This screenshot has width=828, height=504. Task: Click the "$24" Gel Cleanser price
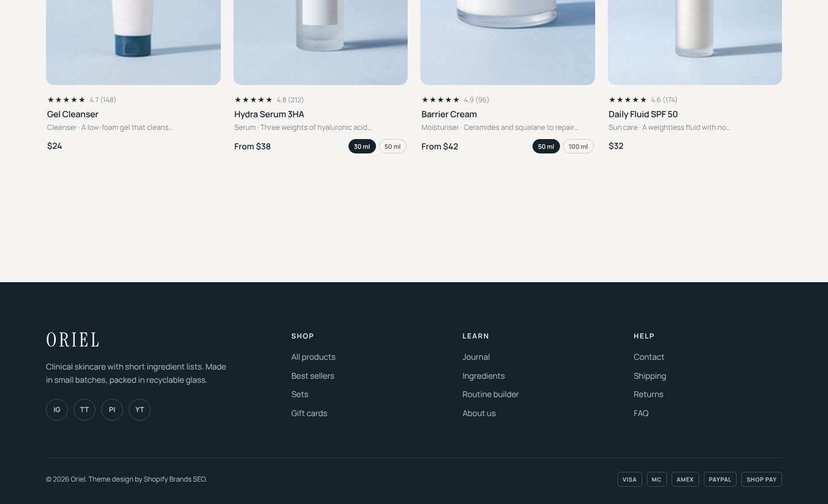(55, 146)
